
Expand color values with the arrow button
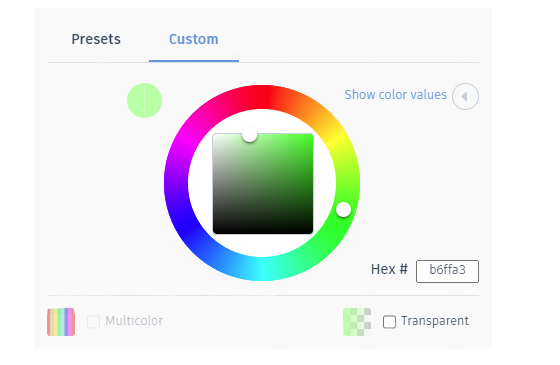pos(465,96)
